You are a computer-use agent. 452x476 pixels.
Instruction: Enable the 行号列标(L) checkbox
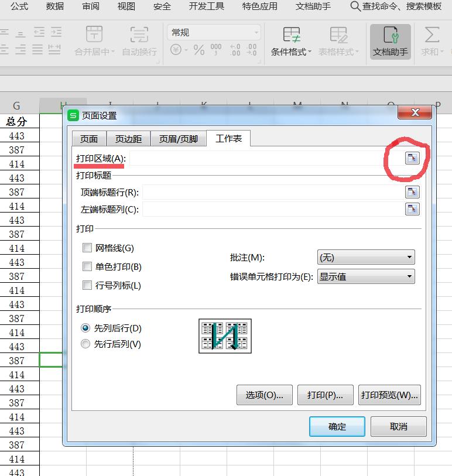click(x=87, y=285)
